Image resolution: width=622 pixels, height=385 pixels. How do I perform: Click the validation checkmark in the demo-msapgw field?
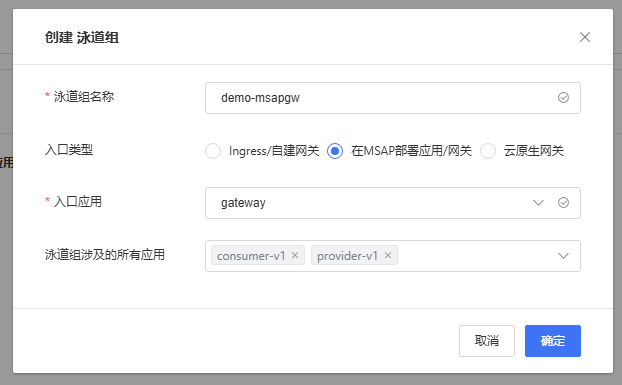(563, 98)
